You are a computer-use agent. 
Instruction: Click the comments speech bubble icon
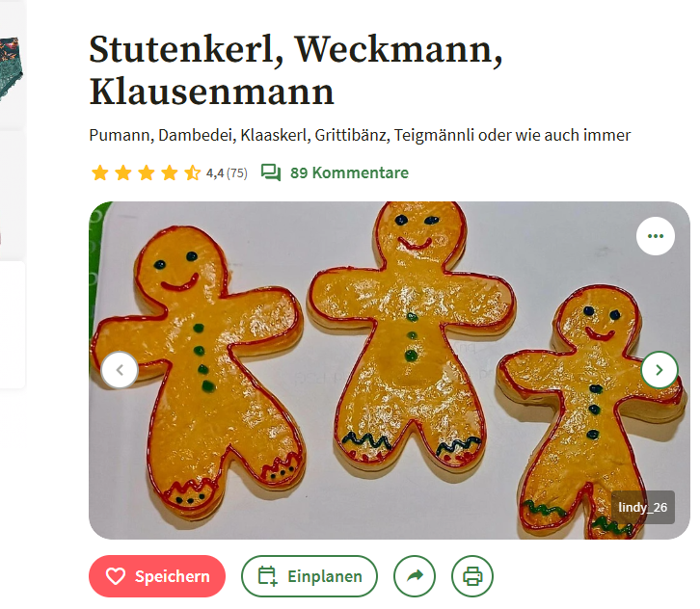[271, 172]
